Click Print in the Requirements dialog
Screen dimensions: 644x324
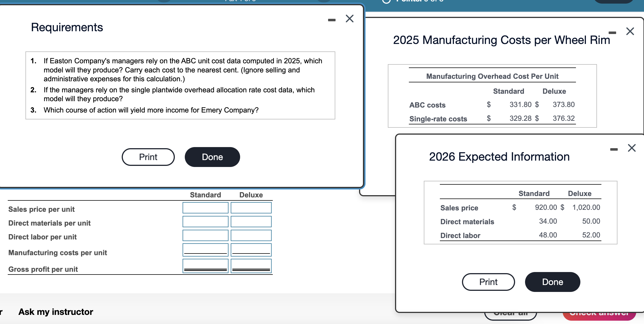click(x=148, y=157)
